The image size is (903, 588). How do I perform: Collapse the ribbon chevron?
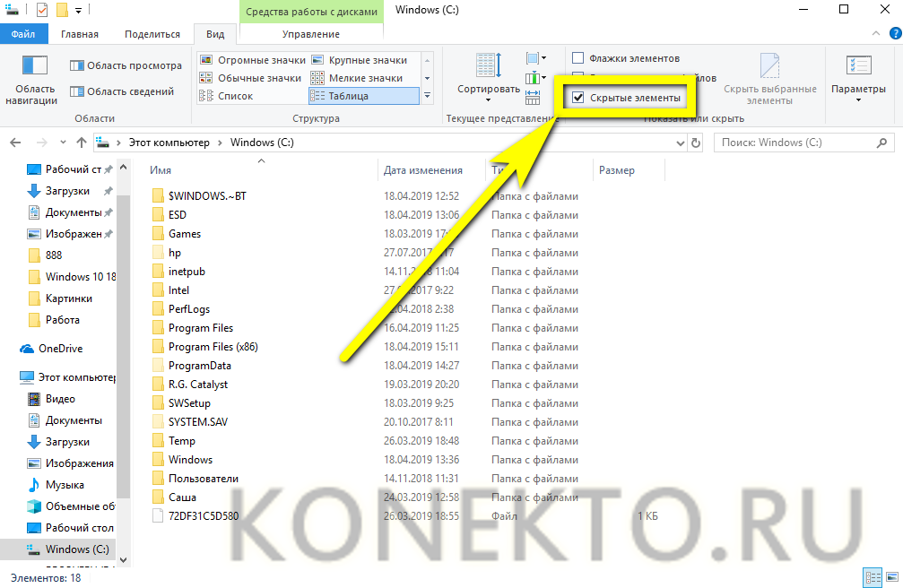[x=875, y=34]
